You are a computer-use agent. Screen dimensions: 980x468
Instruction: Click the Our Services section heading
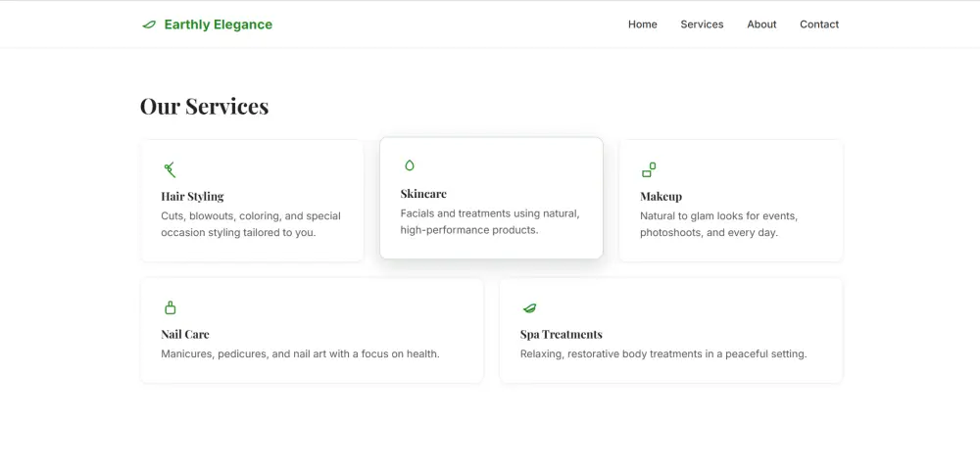204,106
